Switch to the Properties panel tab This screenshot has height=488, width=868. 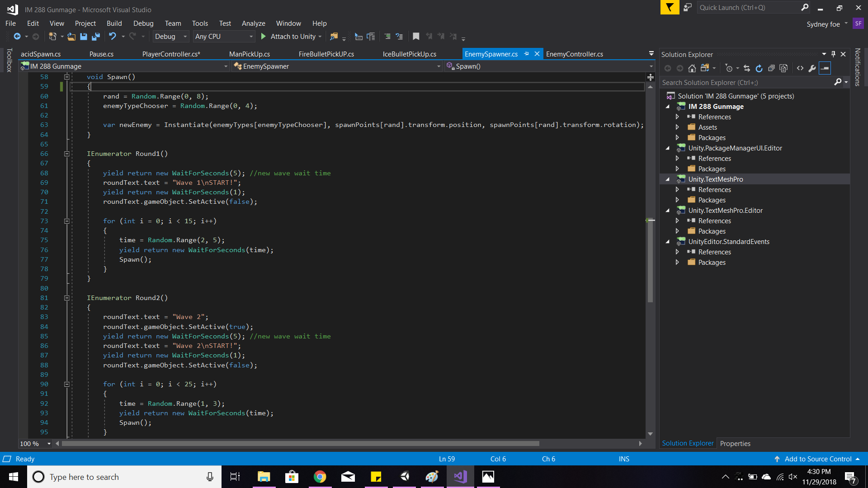735,444
